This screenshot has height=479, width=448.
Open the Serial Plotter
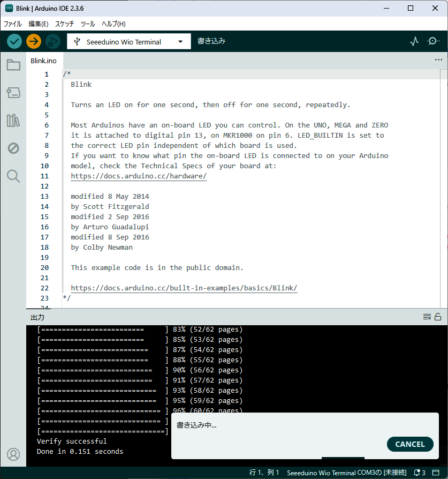coord(414,41)
